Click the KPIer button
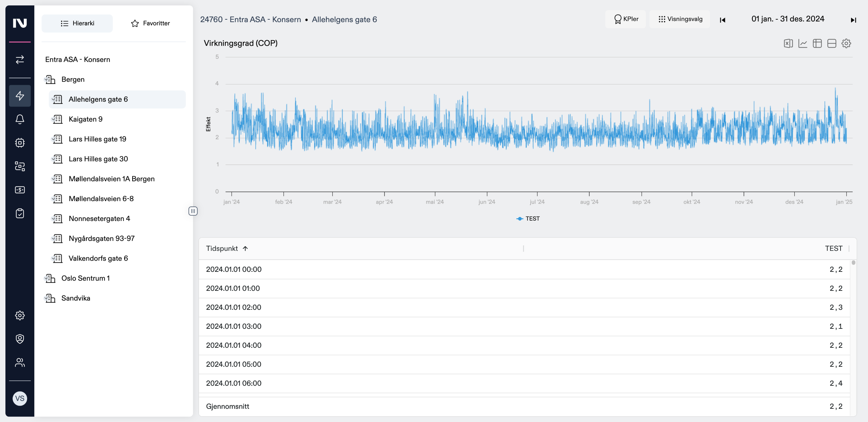This screenshot has height=422, width=868. (626, 19)
